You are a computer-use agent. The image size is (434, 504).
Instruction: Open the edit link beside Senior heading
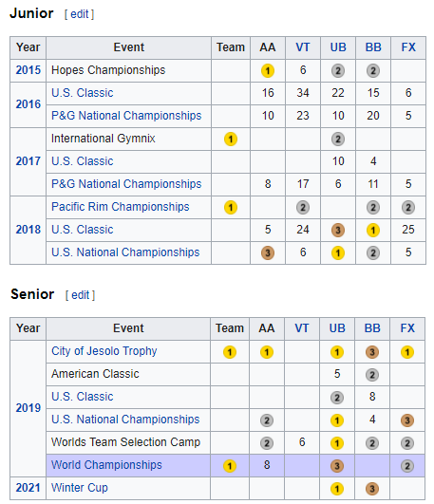coord(80,295)
